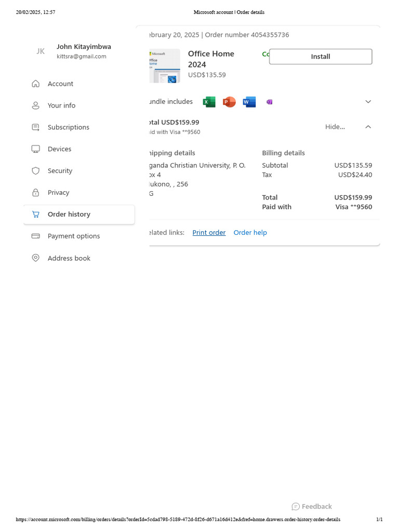Click the PowerPoint icon in bundle

tap(229, 102)
